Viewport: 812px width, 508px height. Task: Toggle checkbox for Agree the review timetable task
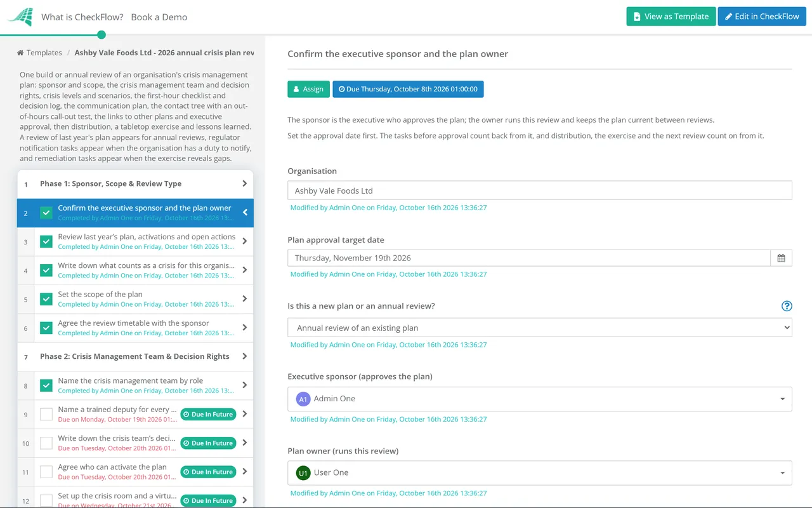pos(46,328)
